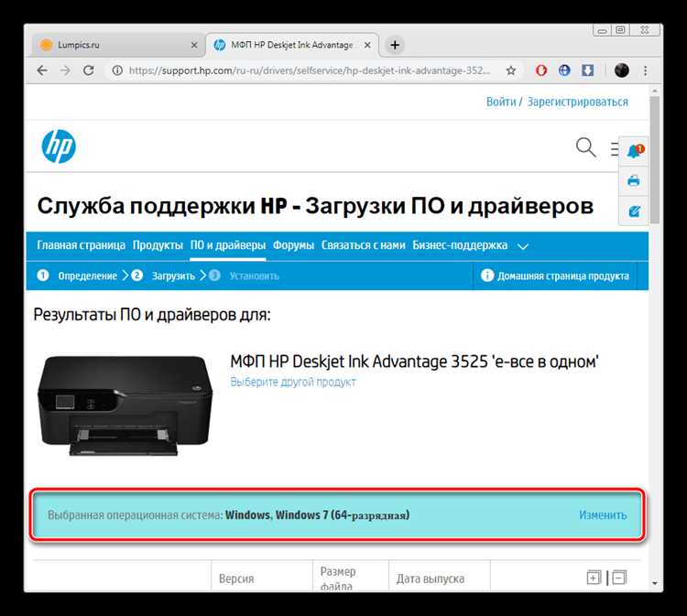687x616 pixels.
Task: Open the Chrome profile avatar
Action: (622, 70)
